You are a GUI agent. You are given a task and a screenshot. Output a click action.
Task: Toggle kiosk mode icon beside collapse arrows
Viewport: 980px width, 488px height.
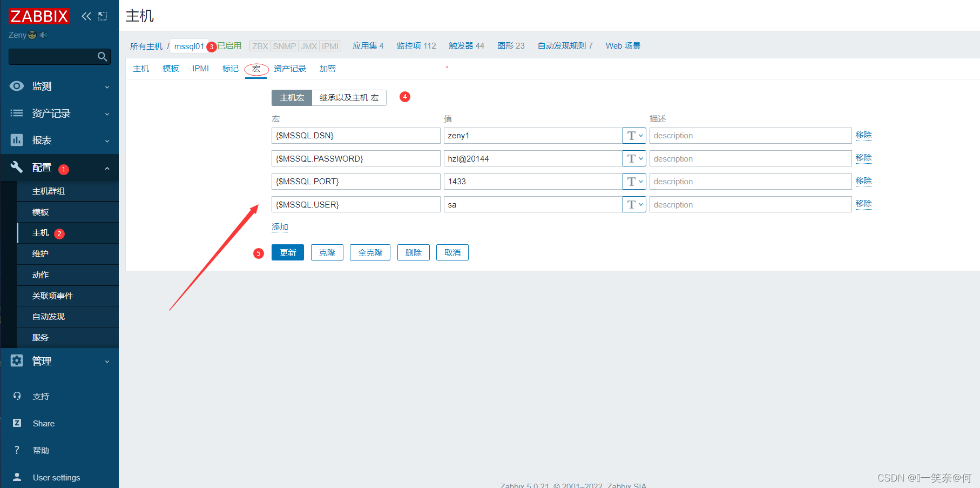[x=103, y=16]
